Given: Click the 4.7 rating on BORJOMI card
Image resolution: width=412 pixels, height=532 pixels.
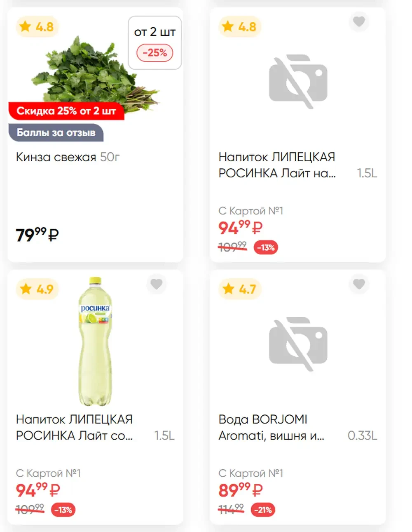Looking at the screenshot, I should [240, 289].
